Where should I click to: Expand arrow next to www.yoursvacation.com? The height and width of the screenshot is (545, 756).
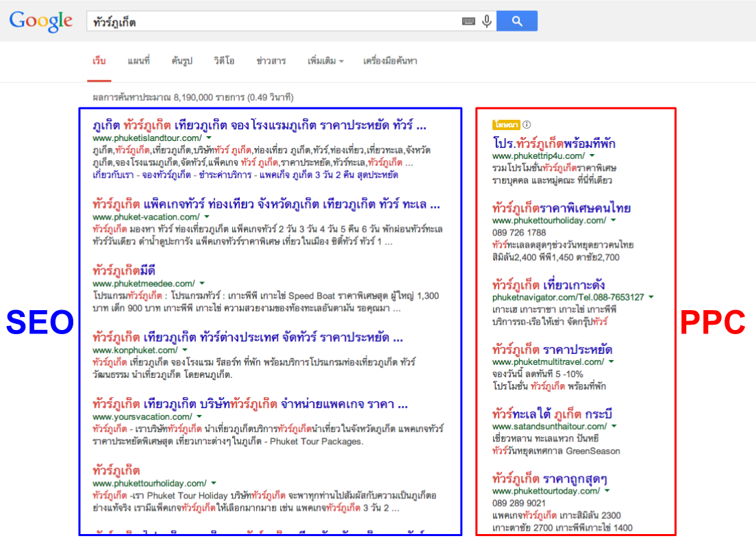click(199, 417)
